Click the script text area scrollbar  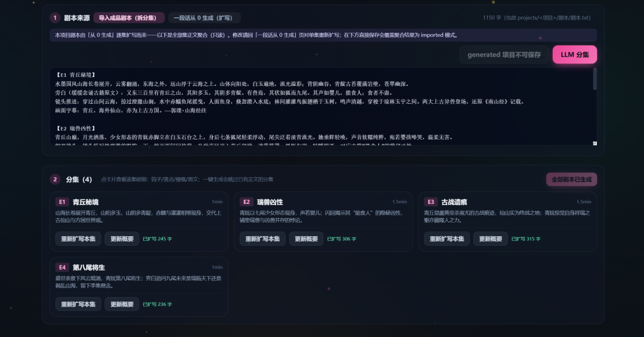[595, 79]
